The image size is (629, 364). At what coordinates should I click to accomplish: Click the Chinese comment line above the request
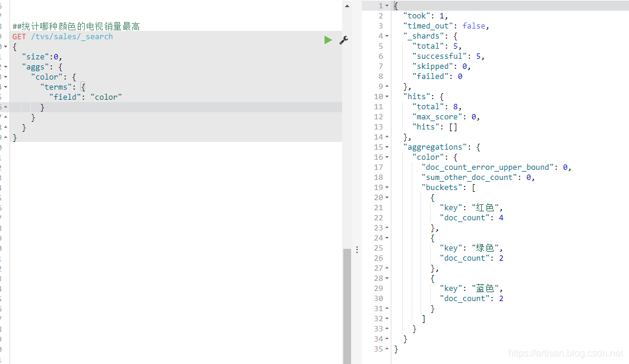[x=76, y=27]
